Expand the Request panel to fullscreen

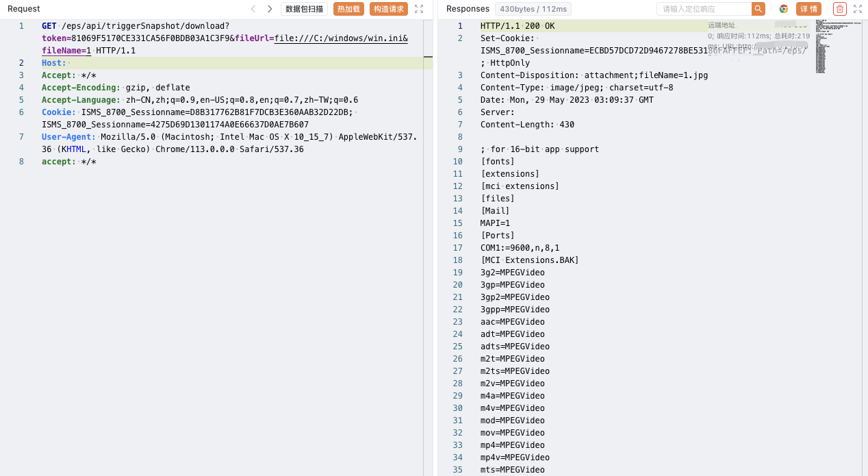[x=419, y=9]
